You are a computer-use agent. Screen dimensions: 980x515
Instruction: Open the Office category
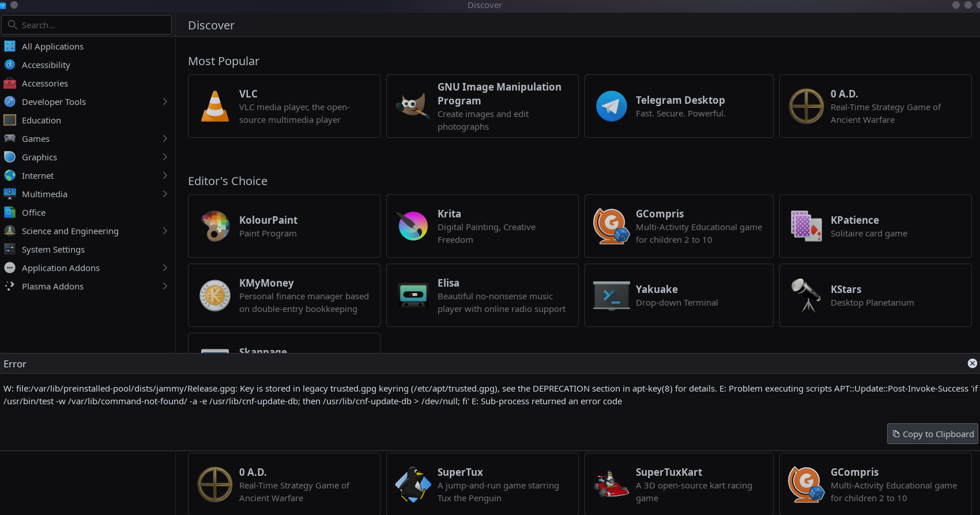point(87,212)
